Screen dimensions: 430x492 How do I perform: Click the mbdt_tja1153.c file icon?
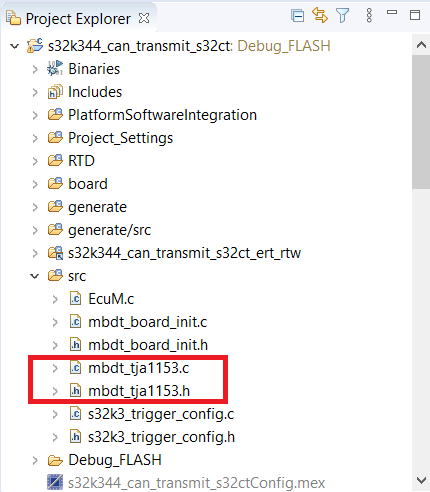click(x=76, y=368)
